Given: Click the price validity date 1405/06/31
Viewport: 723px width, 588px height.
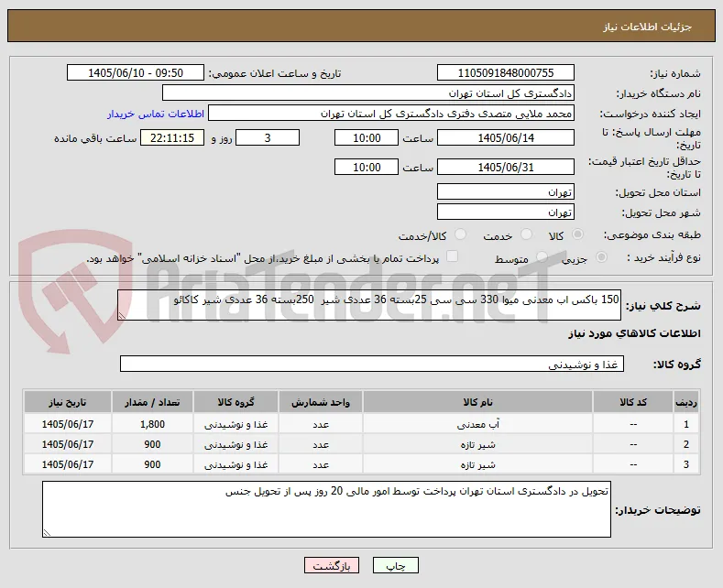Looking at the screenshot, I should pos(505,167).
